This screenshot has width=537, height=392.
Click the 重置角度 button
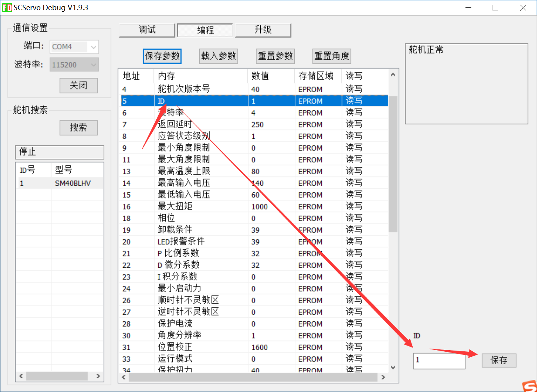332,56
